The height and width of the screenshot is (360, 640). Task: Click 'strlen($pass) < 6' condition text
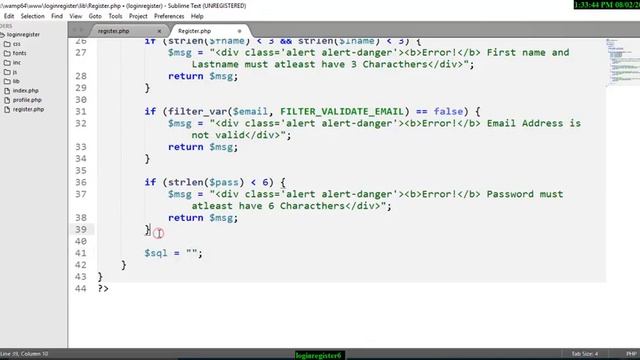click(218, 182)
